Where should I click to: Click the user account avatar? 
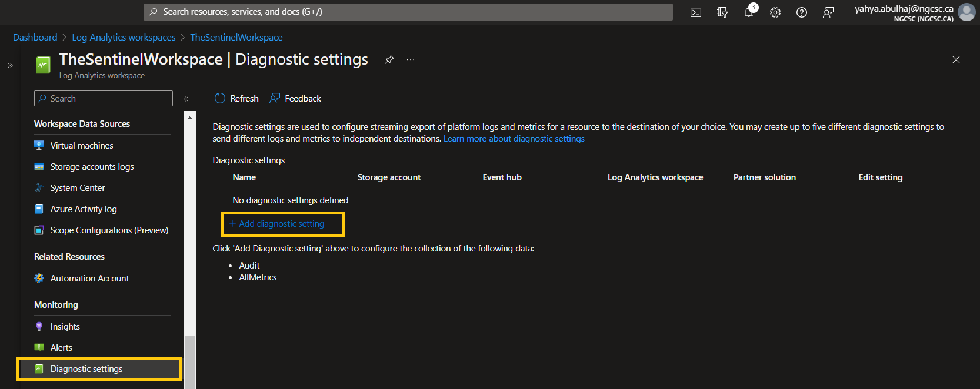pos(966,12)
